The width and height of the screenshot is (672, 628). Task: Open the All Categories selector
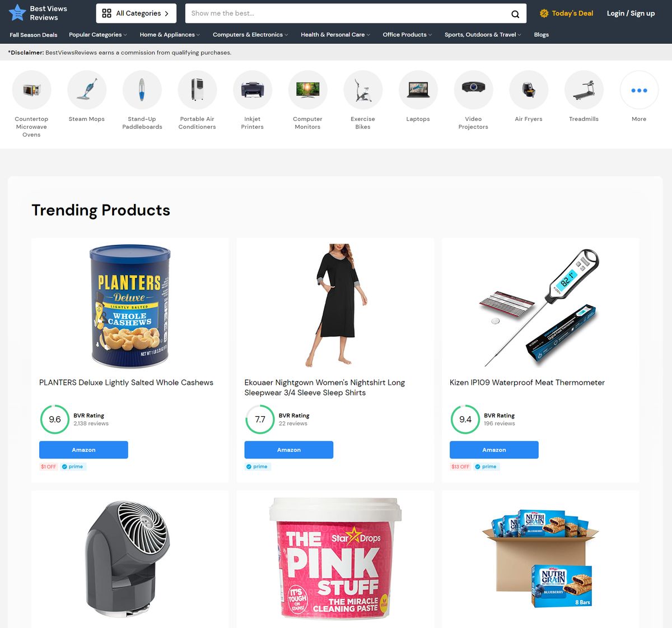pyautogui.click(x=136, y=13)
